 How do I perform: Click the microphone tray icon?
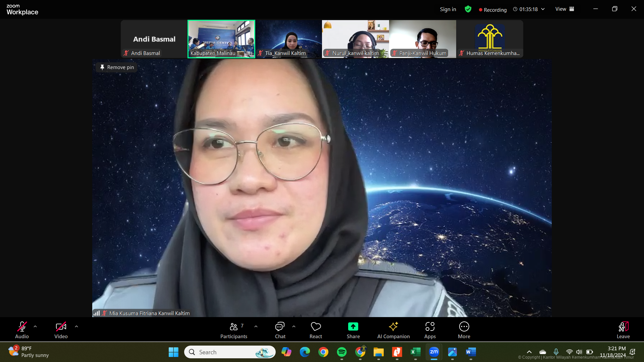556,352
